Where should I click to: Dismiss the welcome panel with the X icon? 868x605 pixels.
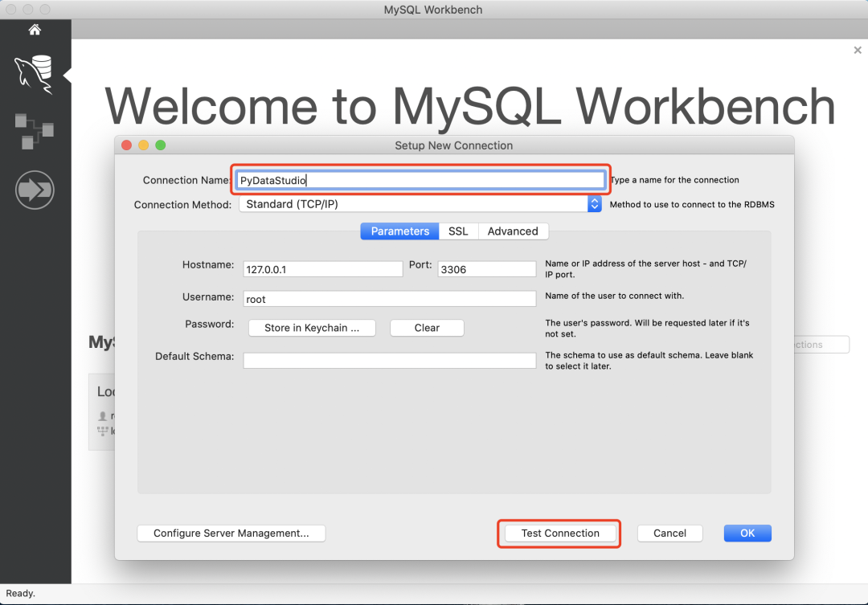(857, 50)
